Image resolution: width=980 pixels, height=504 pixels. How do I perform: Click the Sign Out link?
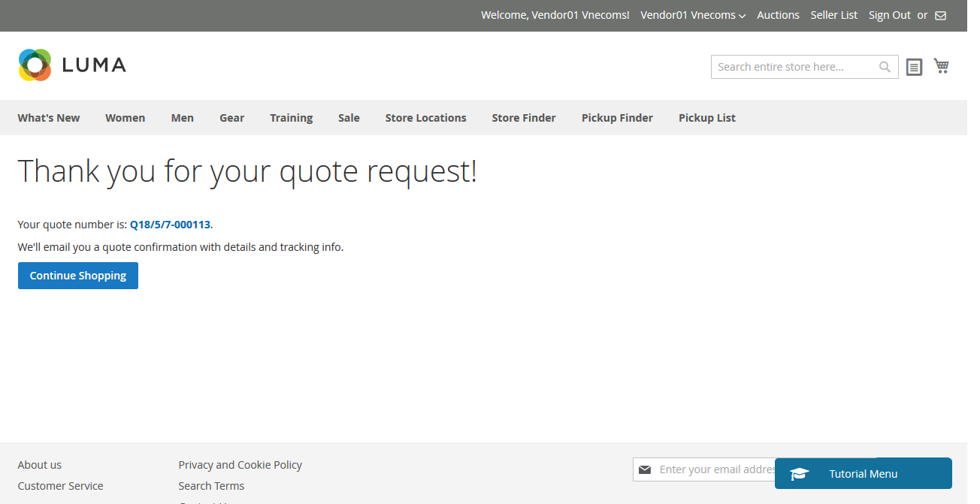pyautogui.click(x=889, y=15)
